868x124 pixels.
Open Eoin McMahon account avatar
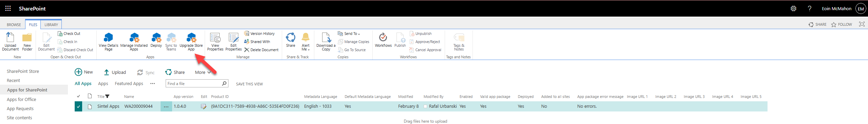(861, 9)
